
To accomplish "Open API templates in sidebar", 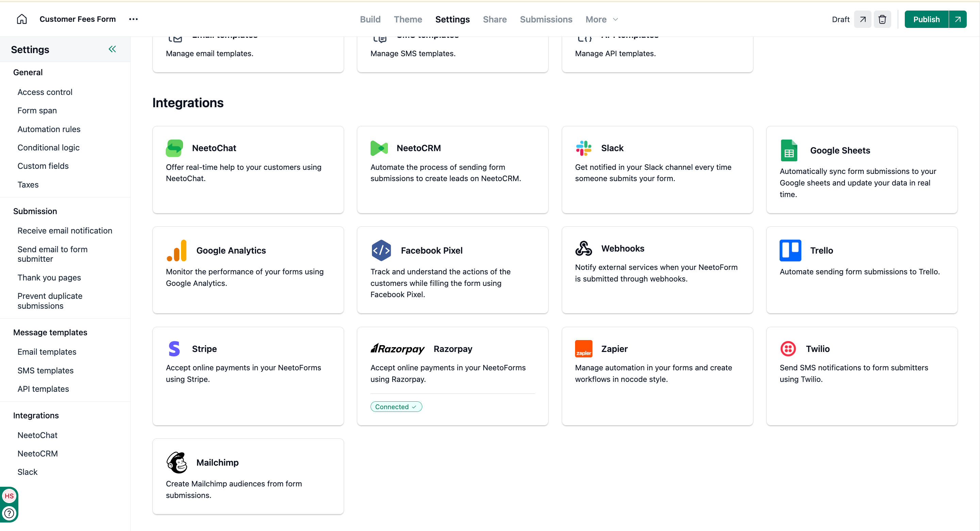I will pos(43,389).
